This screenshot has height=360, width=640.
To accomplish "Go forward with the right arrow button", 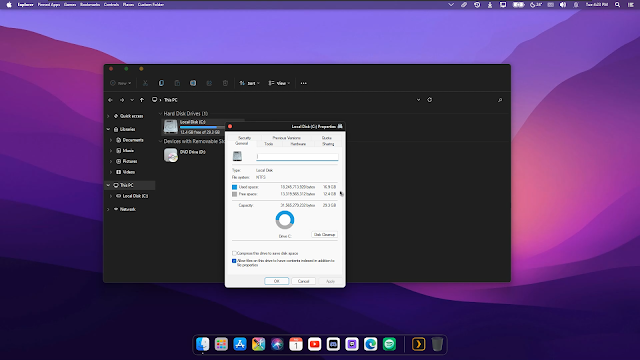I will [122, 100].
